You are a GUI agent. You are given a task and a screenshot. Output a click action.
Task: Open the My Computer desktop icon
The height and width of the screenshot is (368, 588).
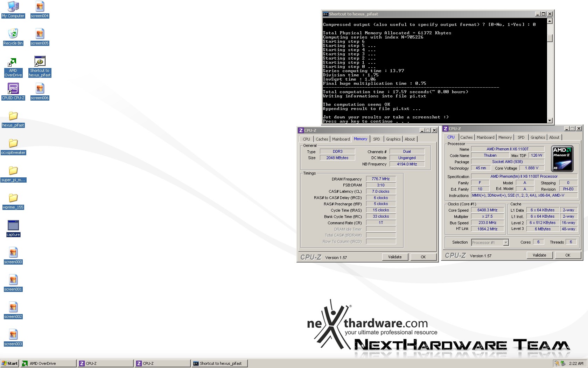(13, 9)
